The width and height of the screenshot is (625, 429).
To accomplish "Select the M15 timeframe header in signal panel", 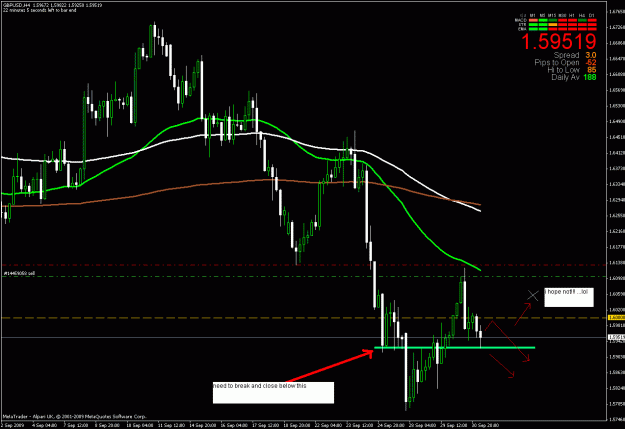I will [552, 16].
